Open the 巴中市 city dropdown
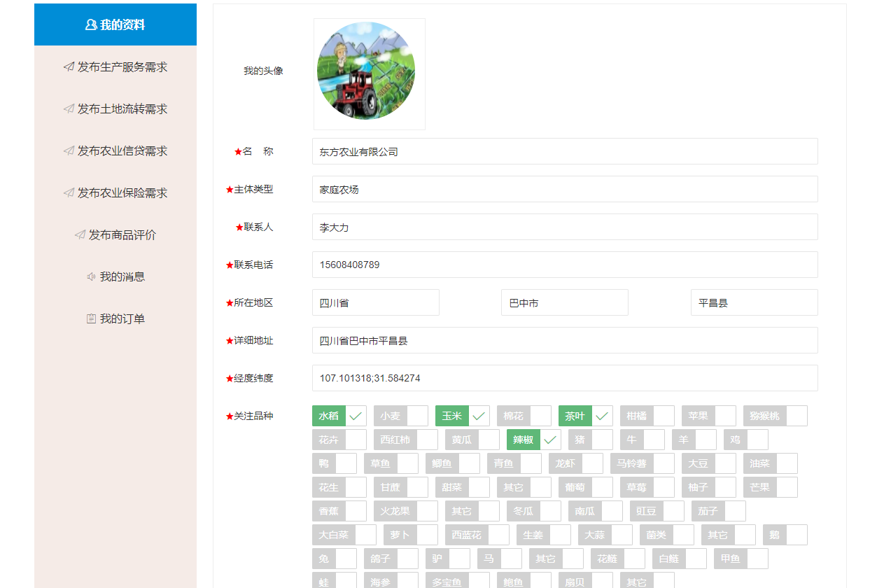Screen dimensions: 877x588 [565, 302]
